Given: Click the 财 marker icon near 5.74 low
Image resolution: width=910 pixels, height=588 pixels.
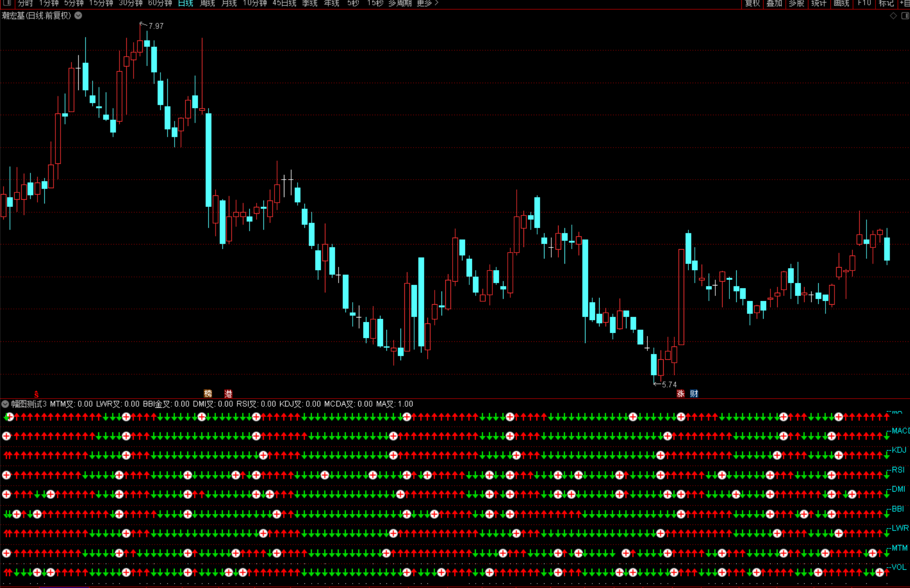Looking at the screenshot, I should point(694,393).
